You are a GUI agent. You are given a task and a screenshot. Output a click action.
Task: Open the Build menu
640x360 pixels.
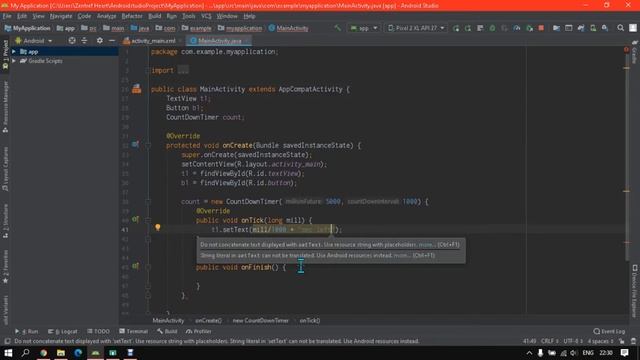pos(154,16)
